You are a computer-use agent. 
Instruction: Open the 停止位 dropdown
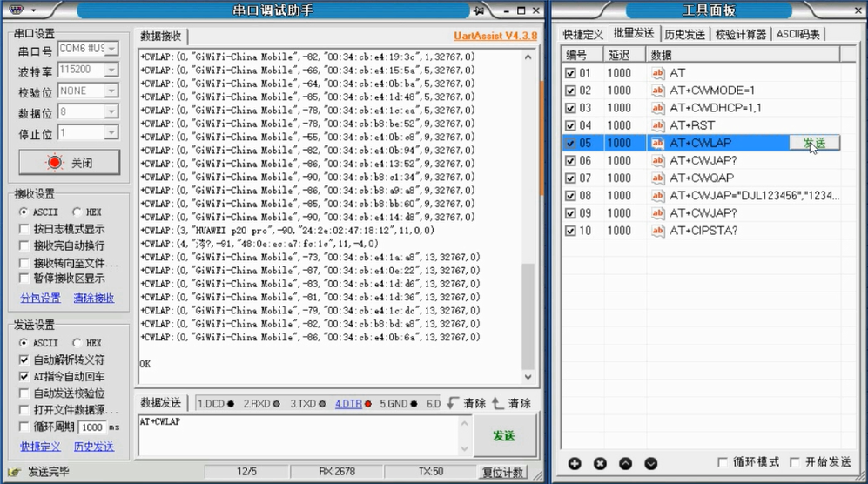(x=111, y=133)
